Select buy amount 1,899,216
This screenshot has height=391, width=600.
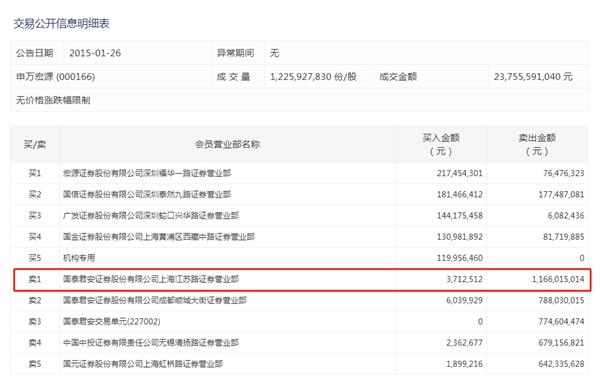[x=464, y=364]
